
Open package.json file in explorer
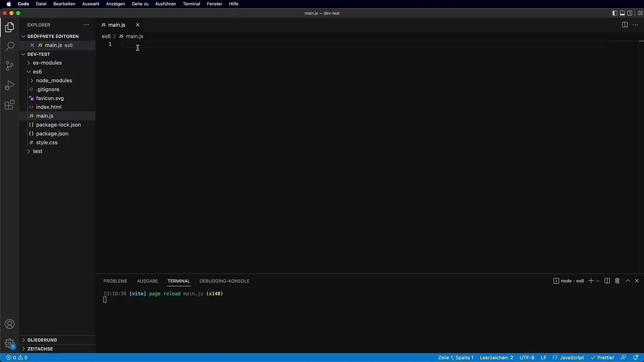(x=57, y=133)
